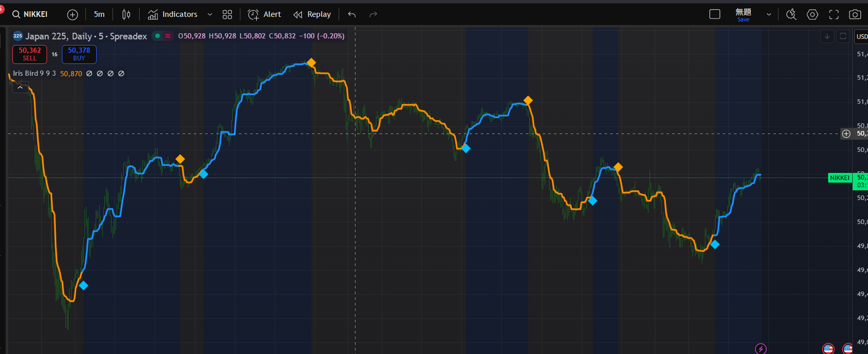Image resolution: width=868 pixels, height=354 pixels.
Task: Open the quick search lightning icon
Action: click(791, 14)
